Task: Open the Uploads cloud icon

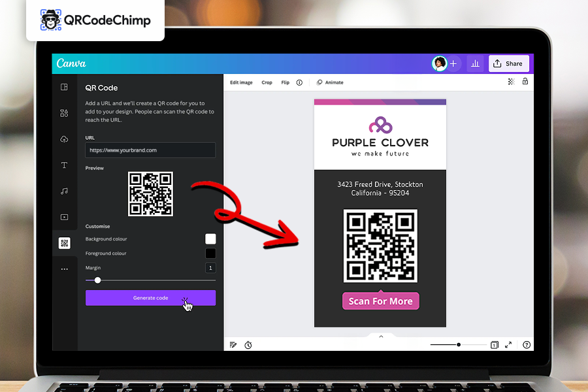Action: coord(64,139)
